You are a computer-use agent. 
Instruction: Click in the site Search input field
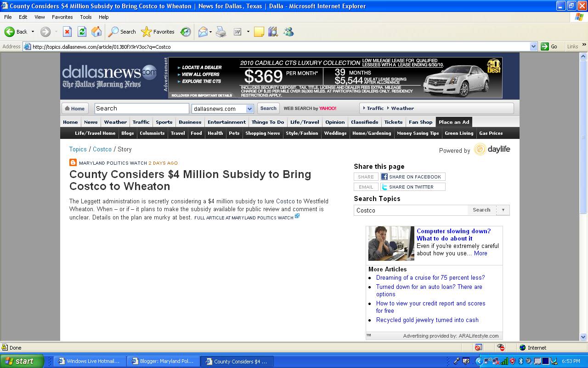click(141, 109)
